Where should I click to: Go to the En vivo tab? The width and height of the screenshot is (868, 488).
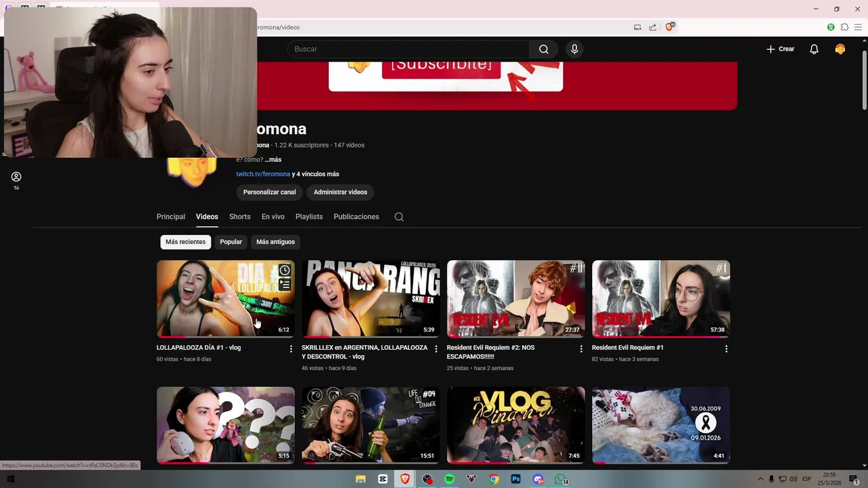273,217
